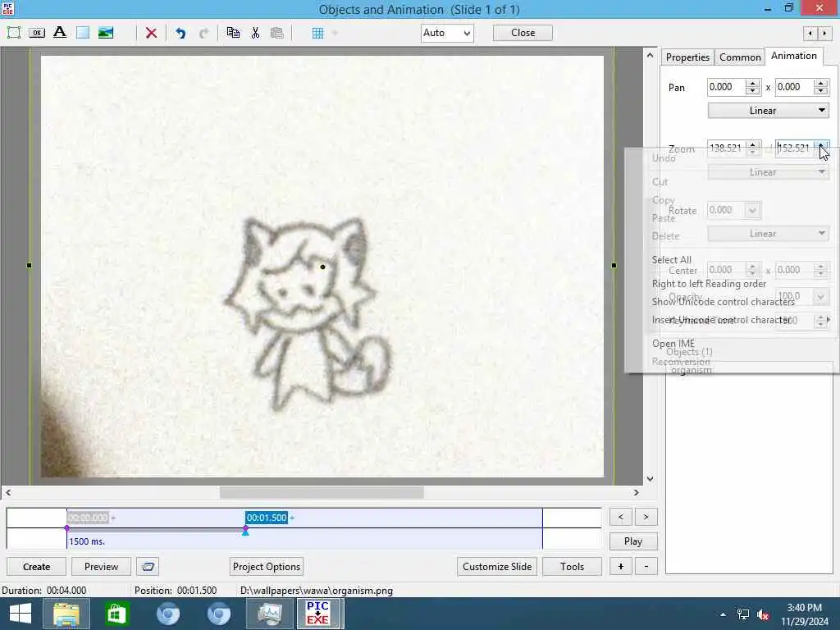Click the network icon in the system tray

[x=743, y=614]
